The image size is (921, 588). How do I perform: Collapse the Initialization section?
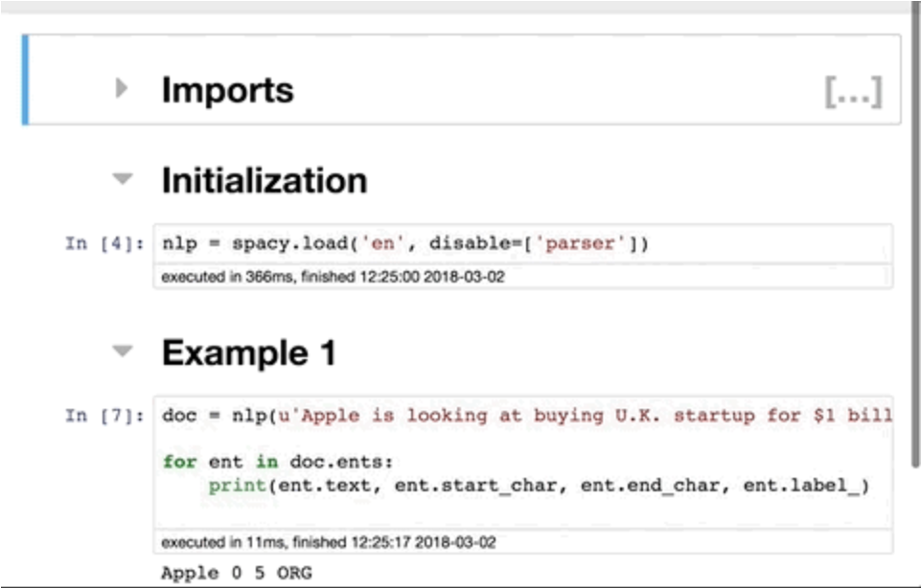[x=123, y=178]
